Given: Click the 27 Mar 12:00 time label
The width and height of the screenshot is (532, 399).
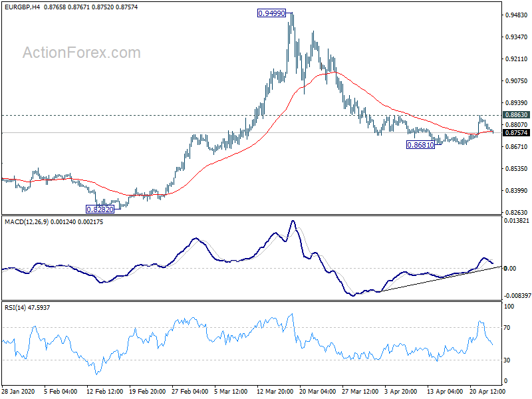Looking at the screenshot, I should click(360, 391).
